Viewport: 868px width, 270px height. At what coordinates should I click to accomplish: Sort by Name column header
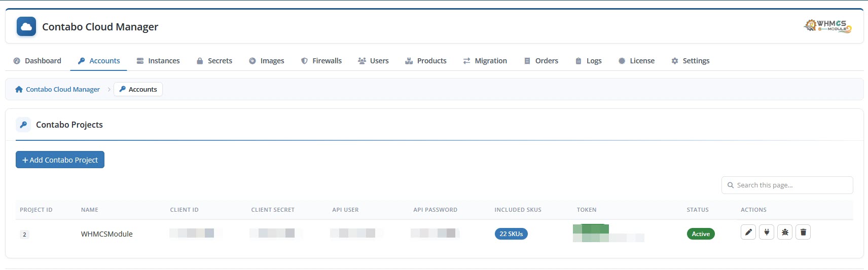point(90,210)
